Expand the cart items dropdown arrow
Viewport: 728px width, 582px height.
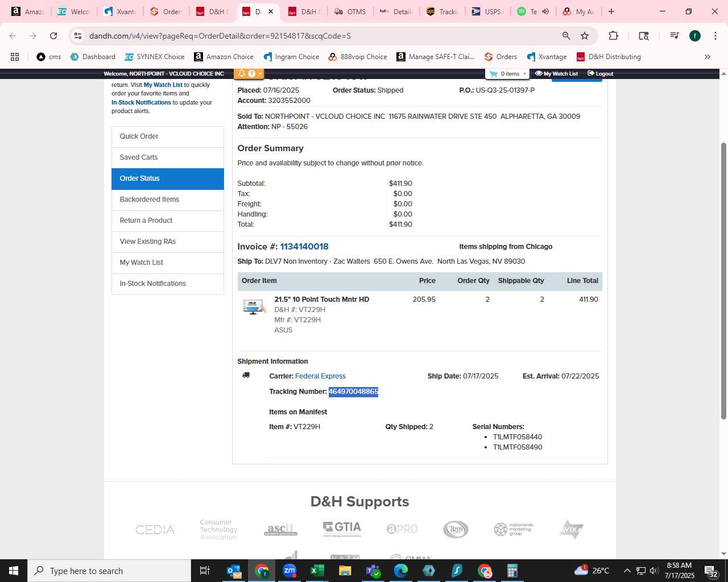[x=524, y=74]
